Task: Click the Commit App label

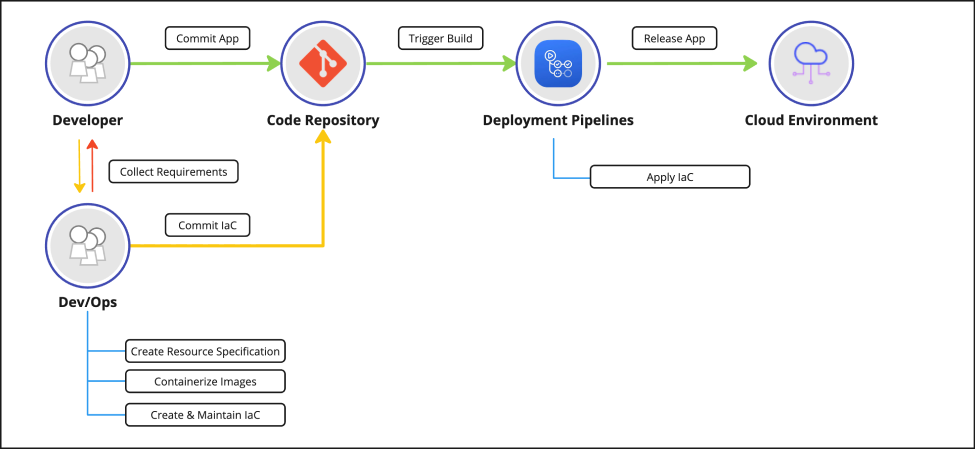Action: 207,39
